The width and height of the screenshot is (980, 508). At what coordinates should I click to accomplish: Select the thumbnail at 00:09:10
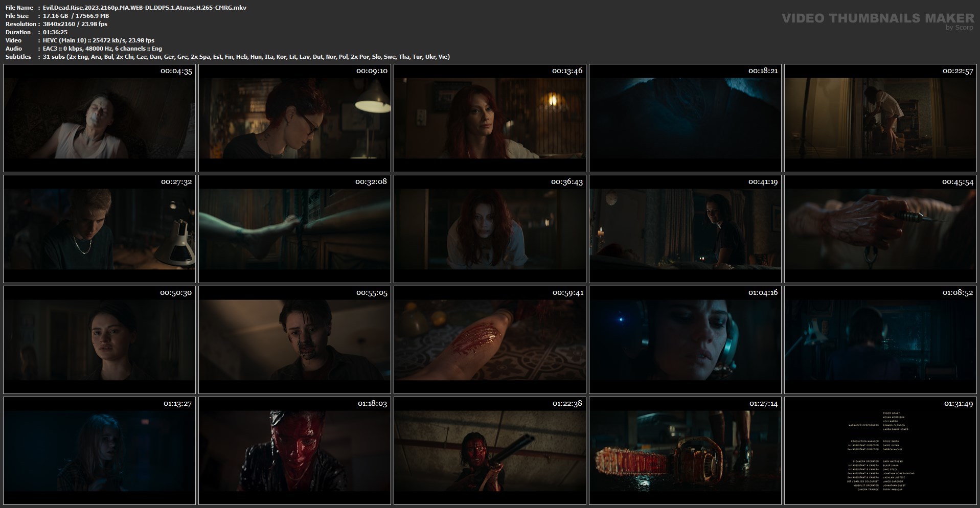[294, 118]
